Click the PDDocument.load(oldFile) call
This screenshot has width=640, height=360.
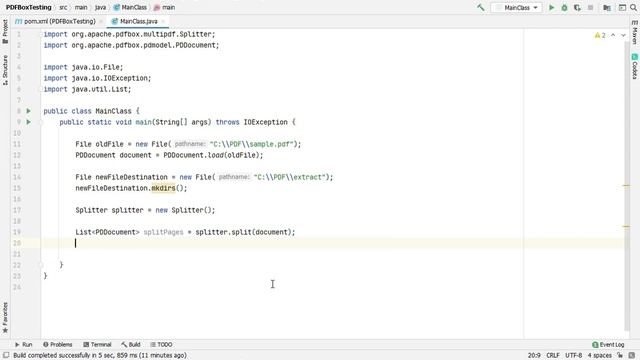coord(211,155)
